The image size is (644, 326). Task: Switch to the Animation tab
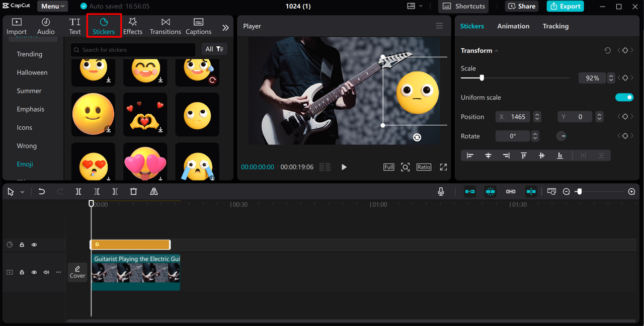513,26
